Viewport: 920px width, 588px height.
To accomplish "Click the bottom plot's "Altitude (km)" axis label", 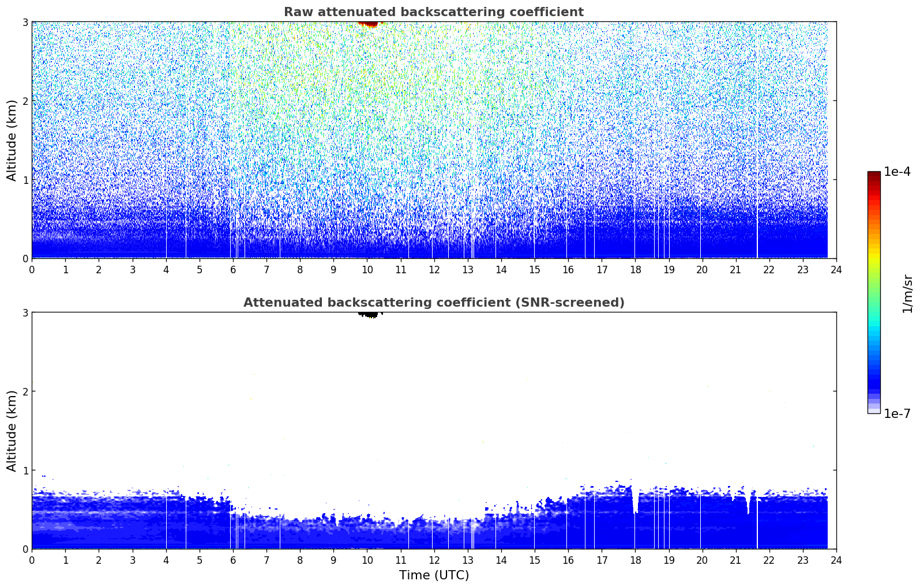I will [x=12, y=431].
